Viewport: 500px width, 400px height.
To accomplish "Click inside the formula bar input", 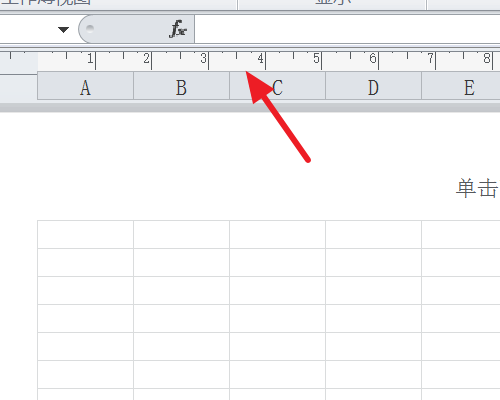I will point(347,29).
